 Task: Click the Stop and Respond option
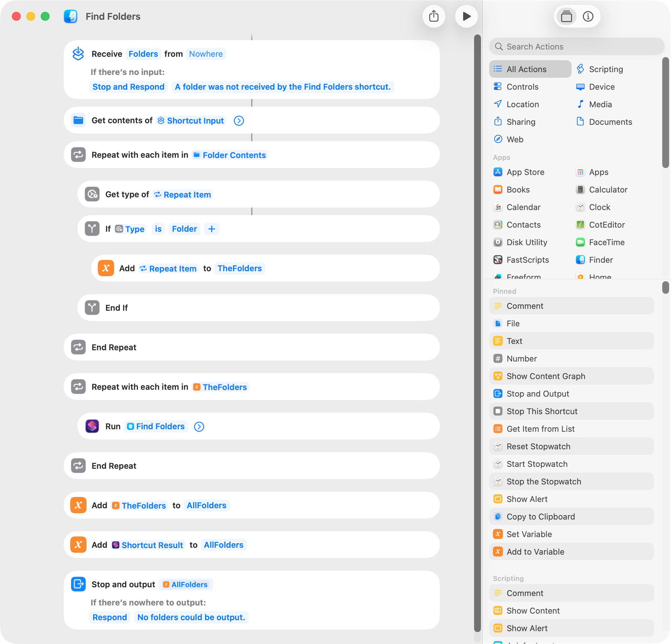128,87
